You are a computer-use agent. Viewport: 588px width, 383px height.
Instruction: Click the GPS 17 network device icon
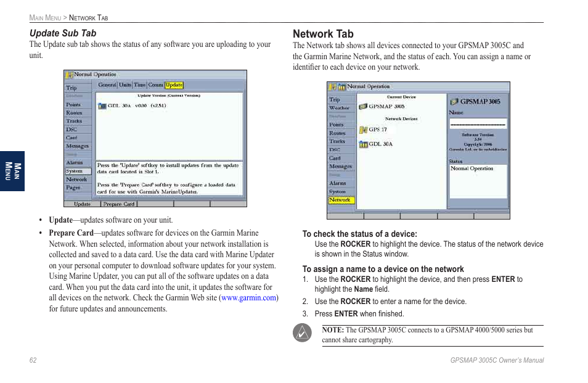click(363, 130)
